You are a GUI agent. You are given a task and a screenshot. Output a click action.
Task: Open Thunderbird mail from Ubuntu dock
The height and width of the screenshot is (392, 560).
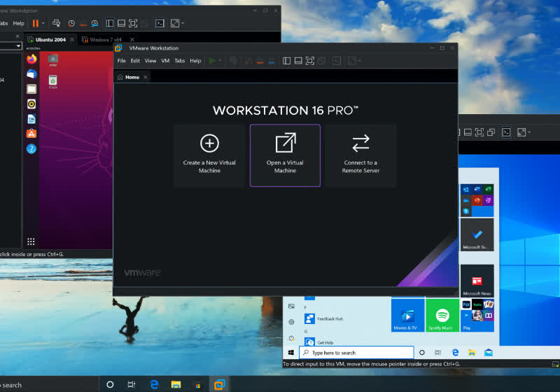[31, 74]
